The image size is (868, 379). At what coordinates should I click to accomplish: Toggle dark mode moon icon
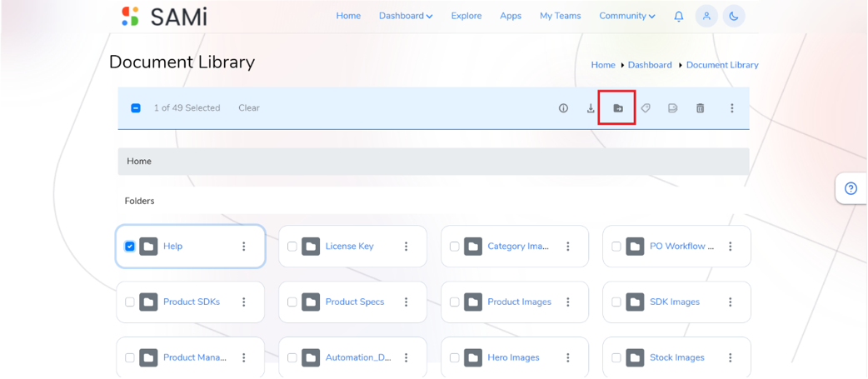tap(734, 17)
